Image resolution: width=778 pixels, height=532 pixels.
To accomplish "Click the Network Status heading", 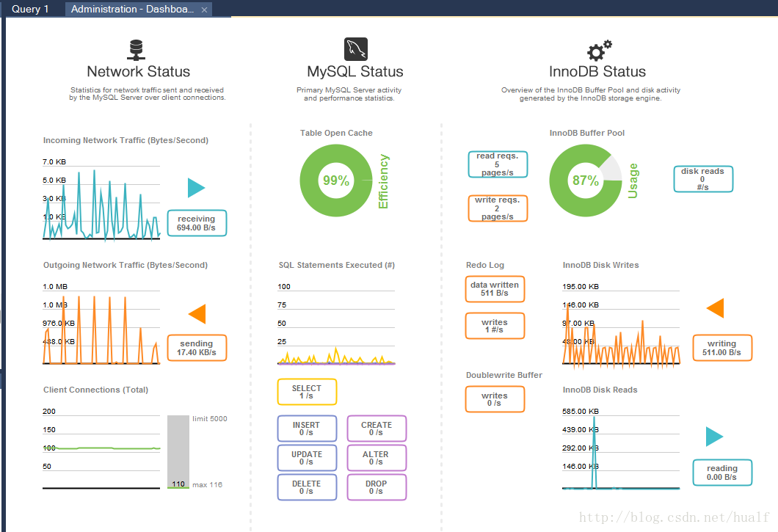I will [x=139, y=71].
